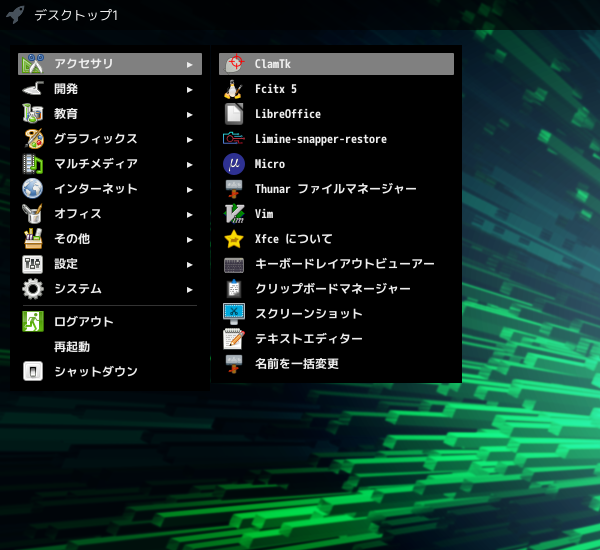Click the Micro mu icon
The width and height of the screenshot is (600, 550).
click(x=234, y=164)
